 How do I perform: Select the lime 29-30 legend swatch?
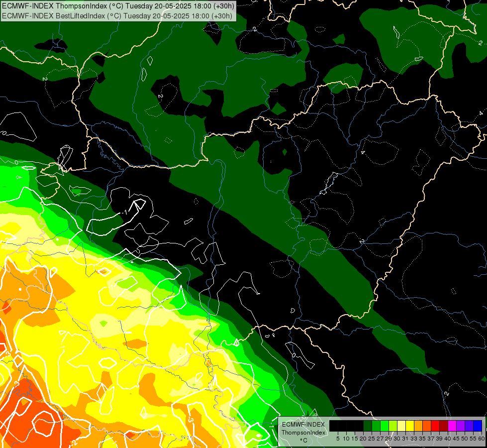[393, 426]
